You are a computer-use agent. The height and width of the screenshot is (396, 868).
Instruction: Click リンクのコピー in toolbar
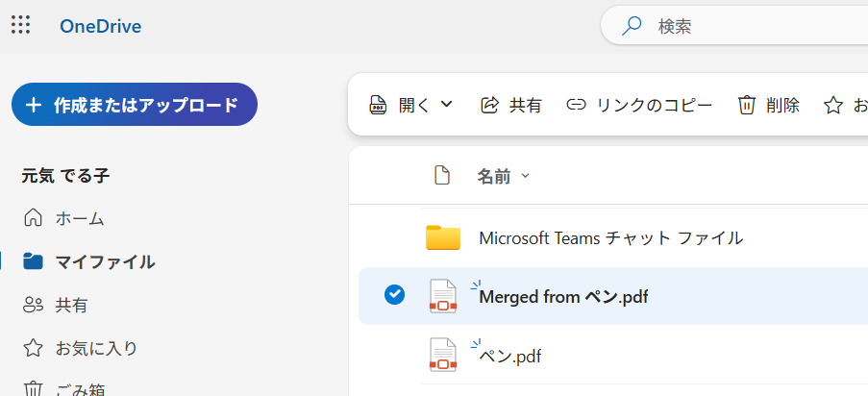click(639, 105)
